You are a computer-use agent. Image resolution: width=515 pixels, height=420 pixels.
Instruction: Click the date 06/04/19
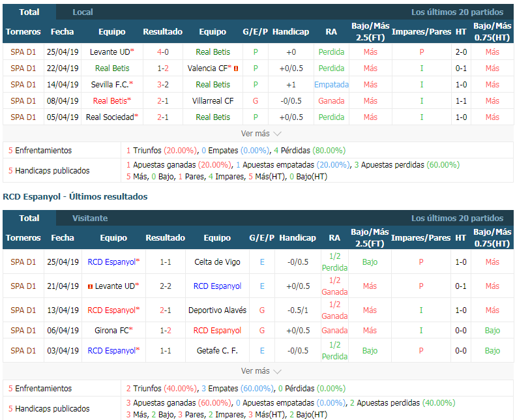click(x=63, y=330)
